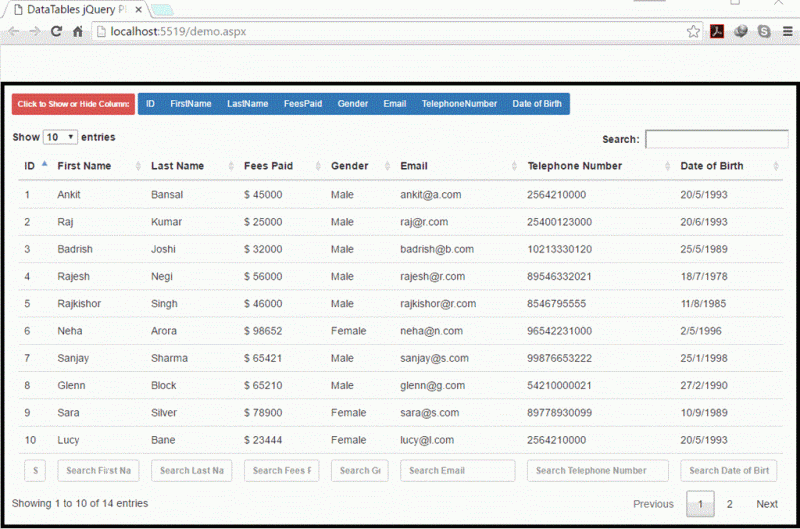Click the name Badrish cell
Screen dimensions: 800x529
75,249
